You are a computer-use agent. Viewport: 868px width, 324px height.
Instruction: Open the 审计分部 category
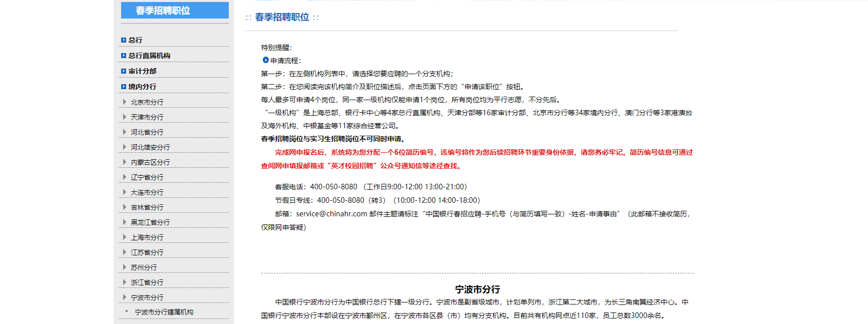point(142,71)
